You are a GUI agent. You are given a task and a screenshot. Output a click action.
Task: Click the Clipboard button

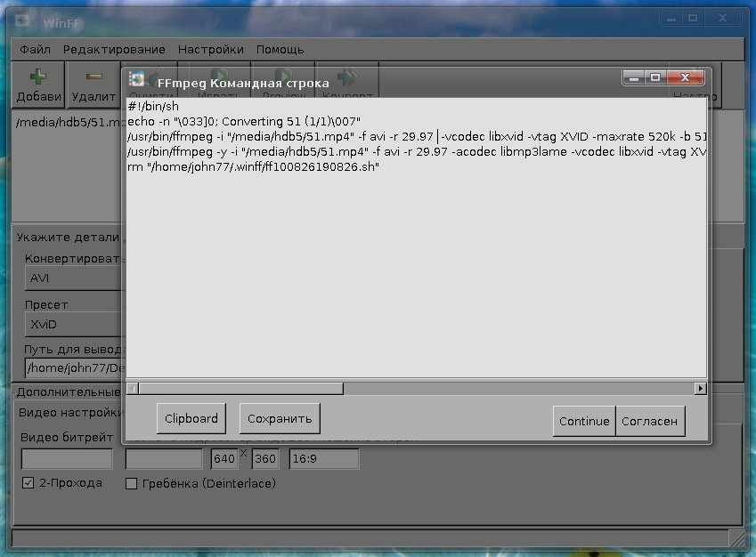191,418
